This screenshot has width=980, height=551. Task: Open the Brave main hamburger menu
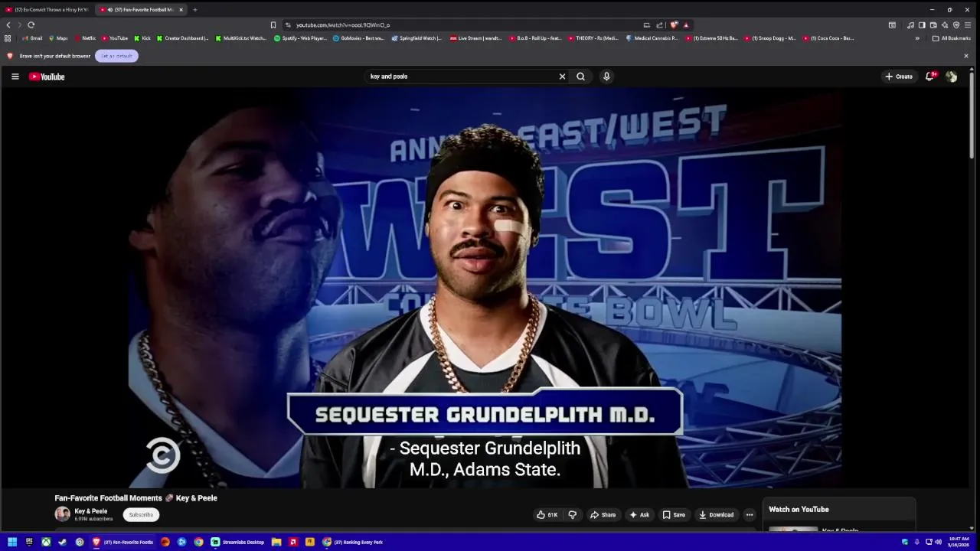[968, 25]
